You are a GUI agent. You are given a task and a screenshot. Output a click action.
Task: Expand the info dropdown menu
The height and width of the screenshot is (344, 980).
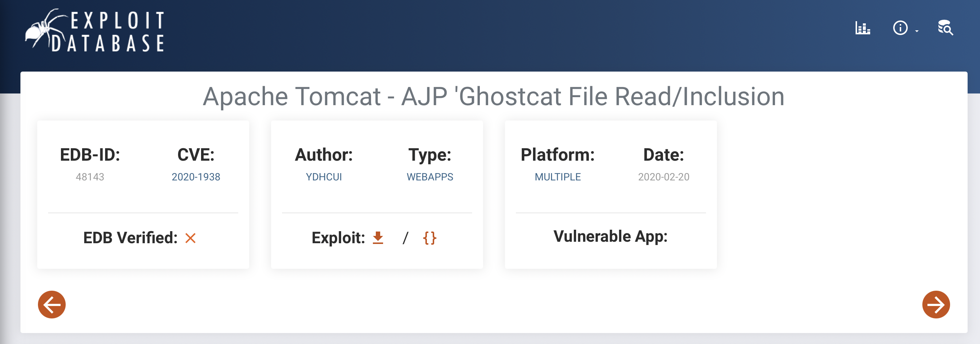pos(917,30)
